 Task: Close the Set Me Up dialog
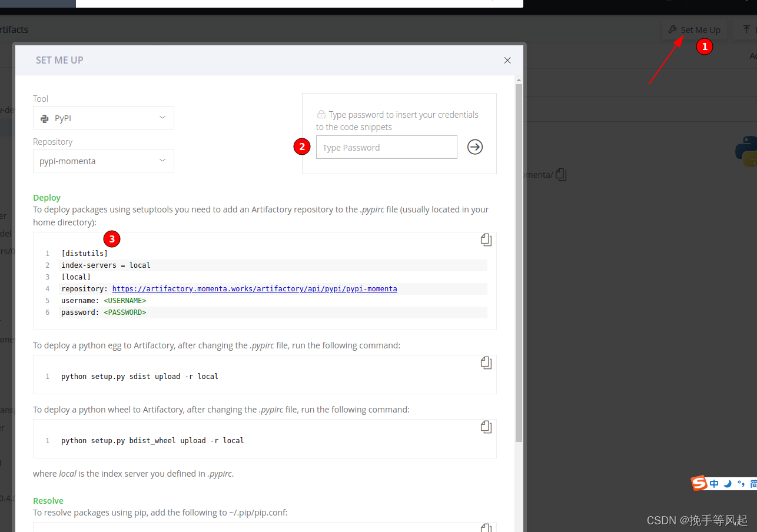click(507, 60)
